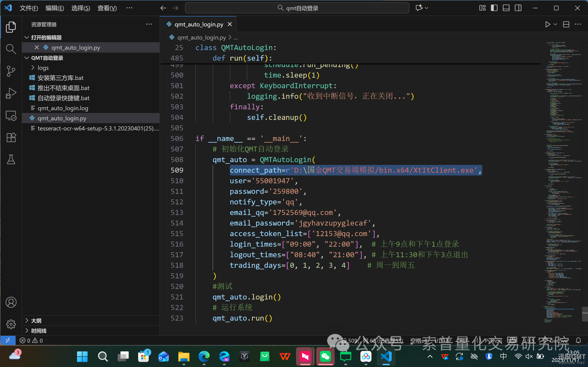Open the Remote Explorer view
Viewport: 588px width, 367px height.
pos(11,116)
